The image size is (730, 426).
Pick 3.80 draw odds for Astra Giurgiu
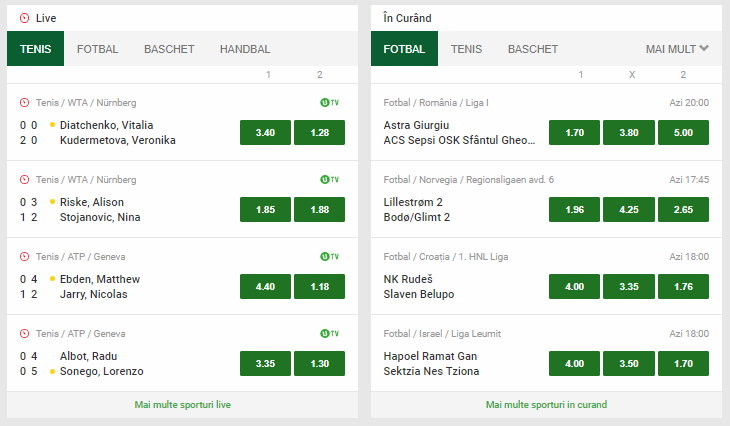click(x=628, y=133)
